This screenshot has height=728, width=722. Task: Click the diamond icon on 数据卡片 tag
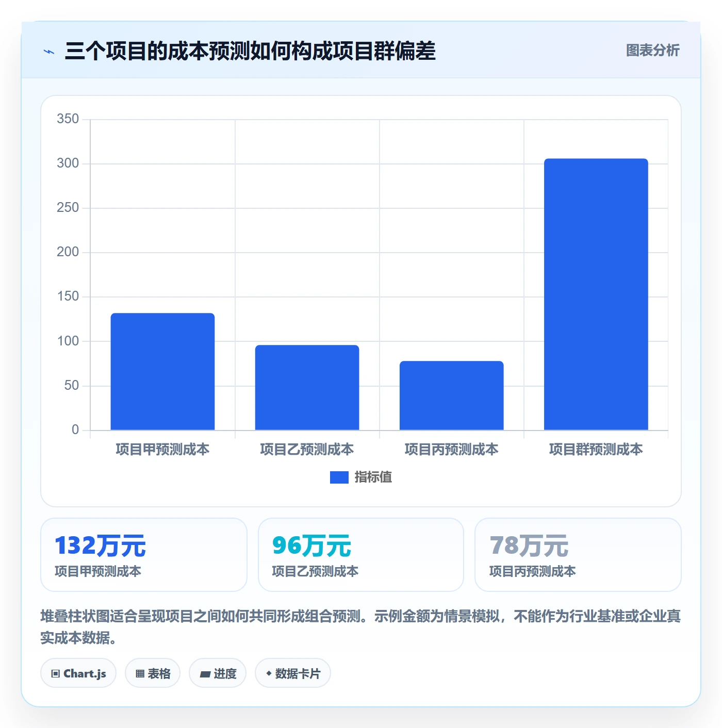point(269,673)
